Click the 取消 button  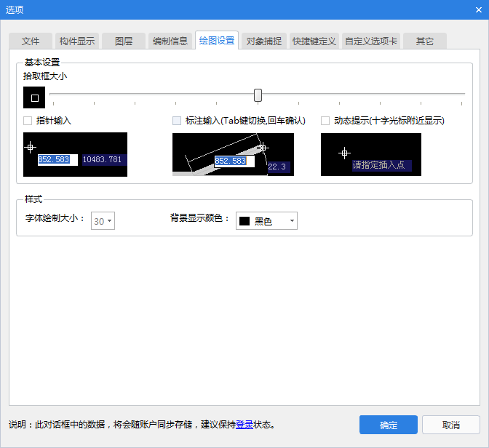(450, 425)
